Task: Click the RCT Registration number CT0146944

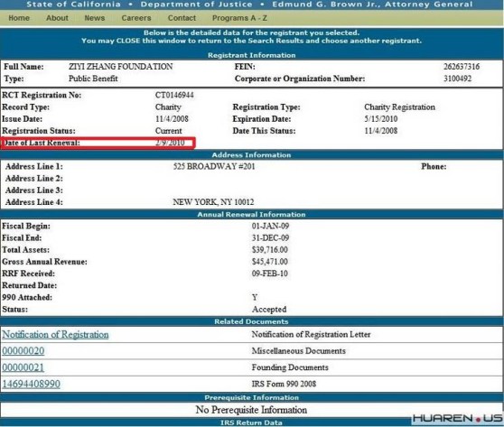Action: [174, 95]
